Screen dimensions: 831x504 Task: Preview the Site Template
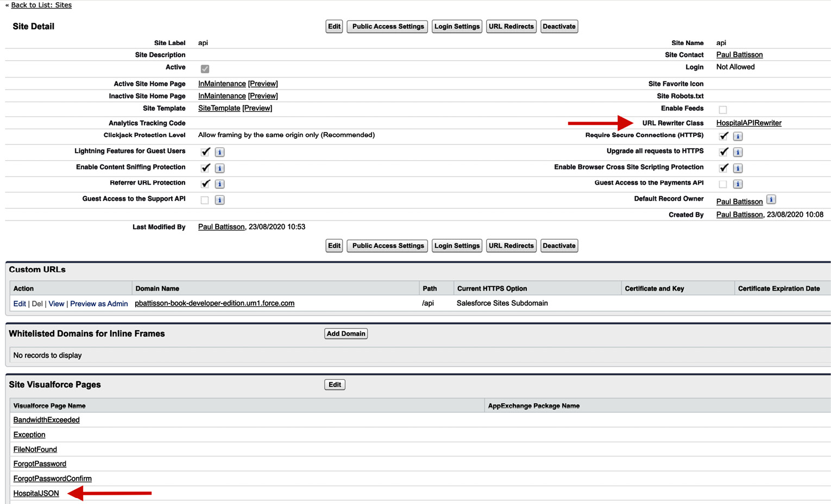257,108
